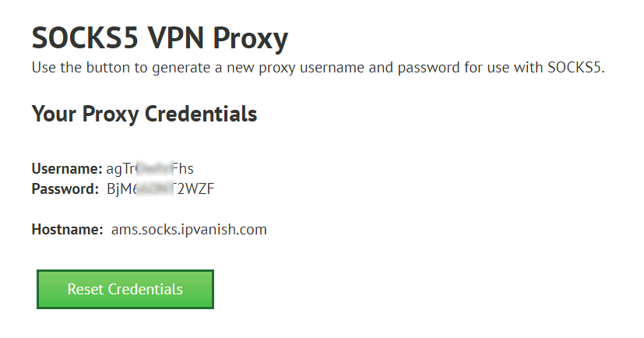Click the word 'SOCKS5' ending the description

[575, 67]
